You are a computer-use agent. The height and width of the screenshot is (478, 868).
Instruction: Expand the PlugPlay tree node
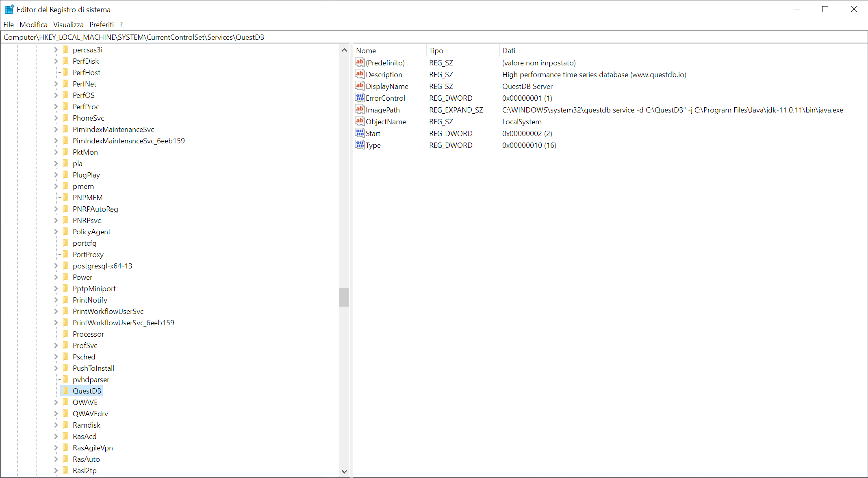click(x=56, y=175)
